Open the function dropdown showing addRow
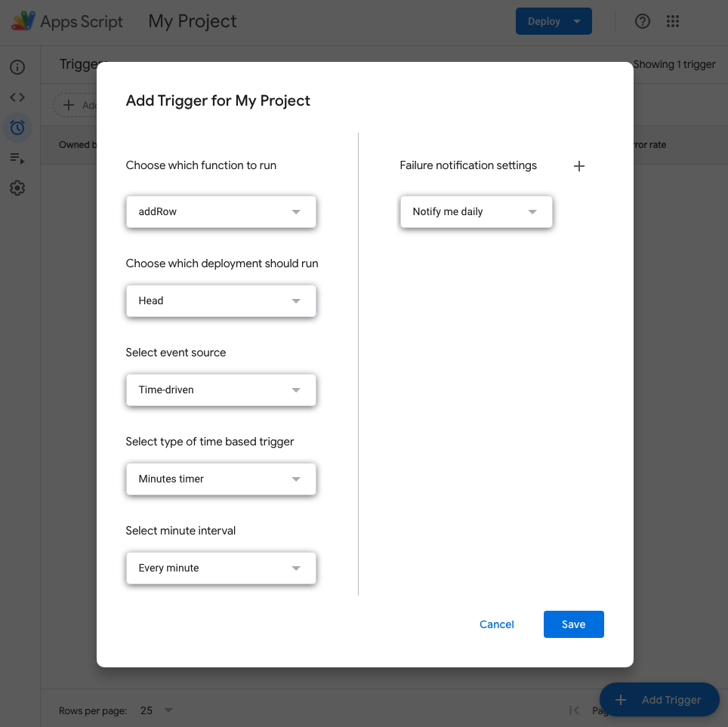 pos(221,211)
